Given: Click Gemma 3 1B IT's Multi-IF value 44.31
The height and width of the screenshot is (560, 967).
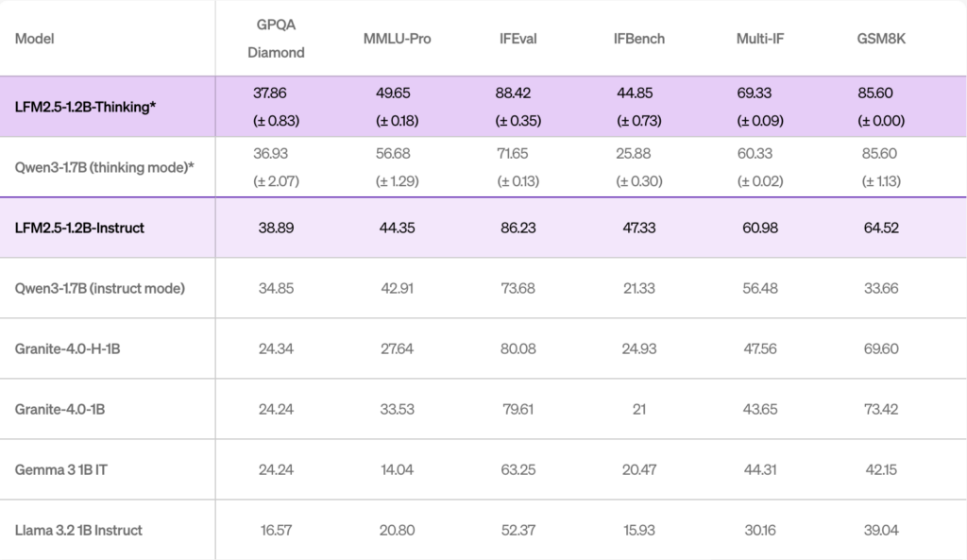Looking at the screenshot, I should [x=759, y=469].
